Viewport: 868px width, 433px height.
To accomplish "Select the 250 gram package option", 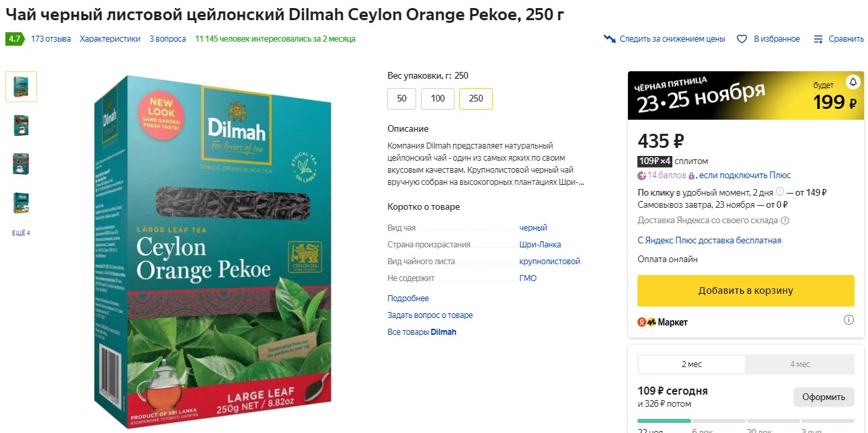I will click(477, 98).
